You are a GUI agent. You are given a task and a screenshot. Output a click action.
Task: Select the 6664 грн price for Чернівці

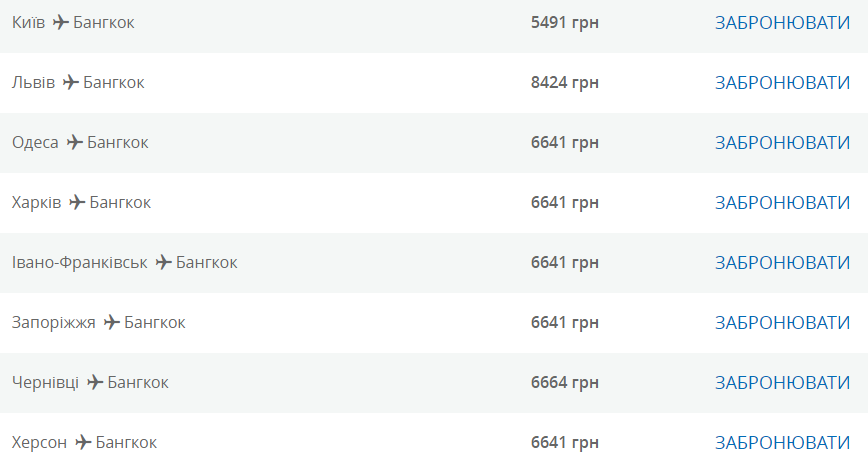click(x=564, y=382)
